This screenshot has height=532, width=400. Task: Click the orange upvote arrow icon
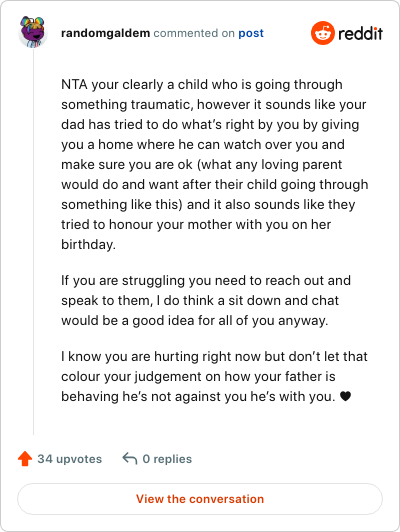pos(25,458)
